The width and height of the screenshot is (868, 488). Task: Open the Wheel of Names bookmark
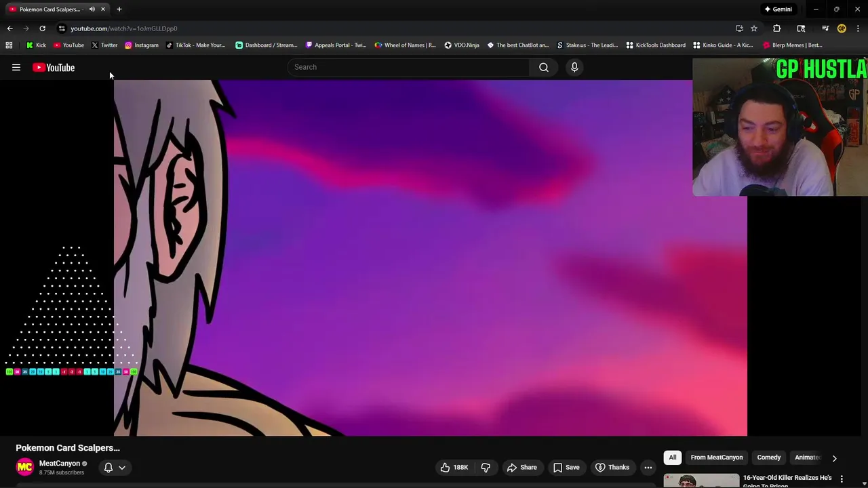405,45
